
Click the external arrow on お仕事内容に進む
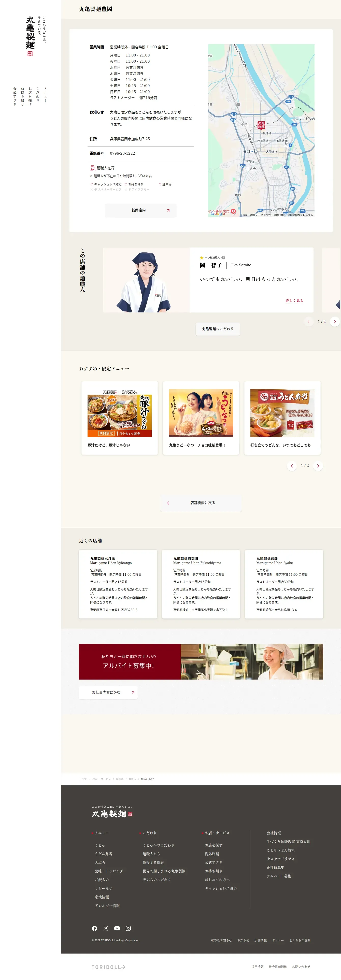(133, 693)
